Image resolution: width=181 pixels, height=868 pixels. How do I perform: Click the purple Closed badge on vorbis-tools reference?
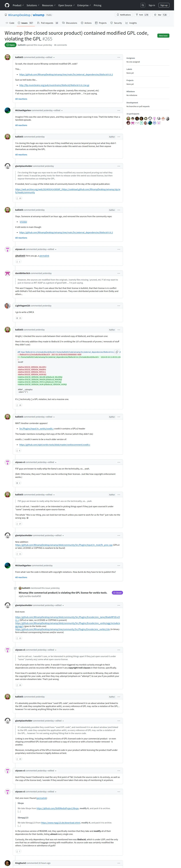117,593
